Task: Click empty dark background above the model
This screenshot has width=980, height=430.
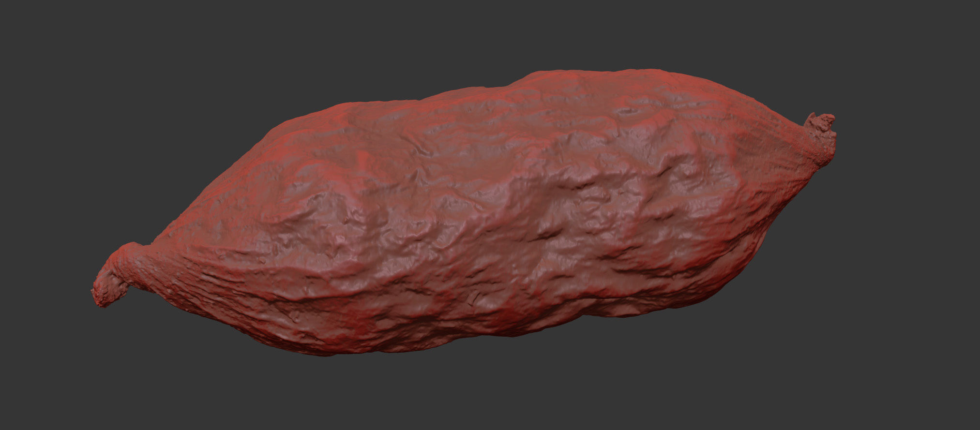Action: click(x=484, y=34)
